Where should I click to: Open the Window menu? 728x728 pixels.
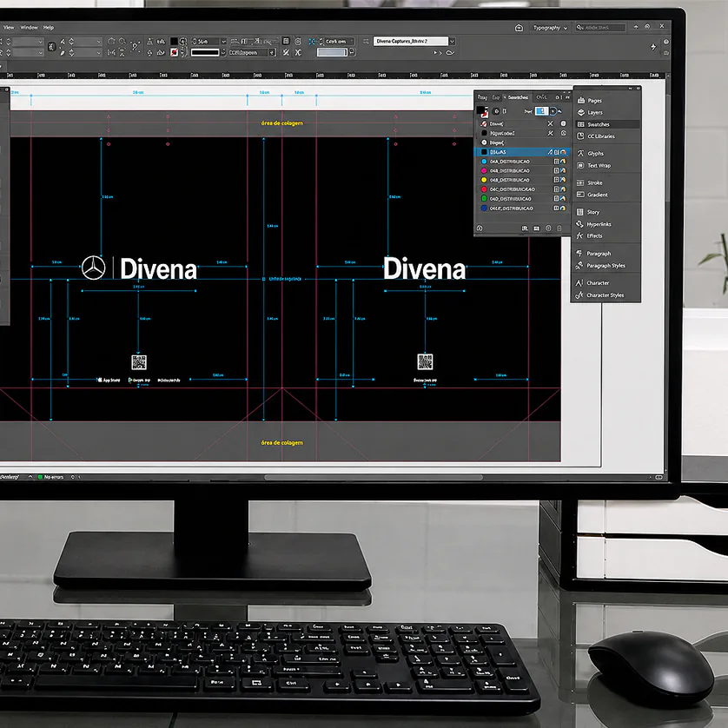click(x=30, y=28)
